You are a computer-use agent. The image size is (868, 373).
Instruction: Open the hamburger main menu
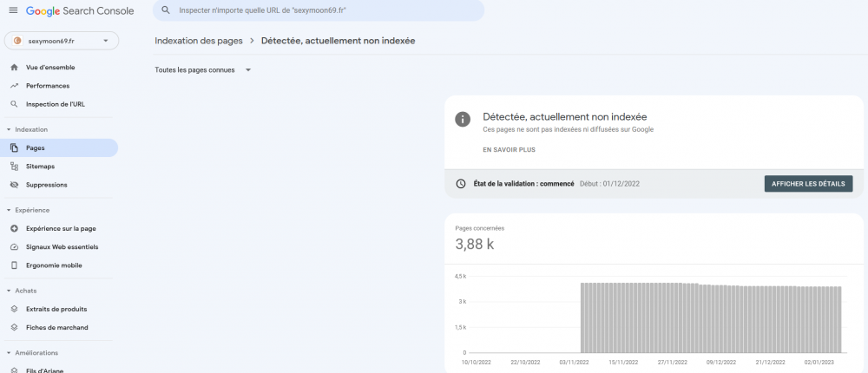point(13,10)
